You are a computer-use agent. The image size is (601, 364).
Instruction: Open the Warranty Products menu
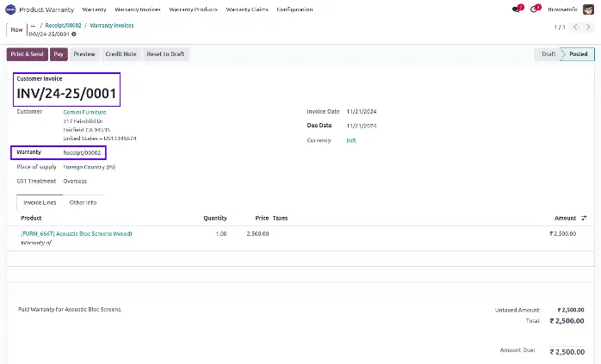click(x=194, y=9)
